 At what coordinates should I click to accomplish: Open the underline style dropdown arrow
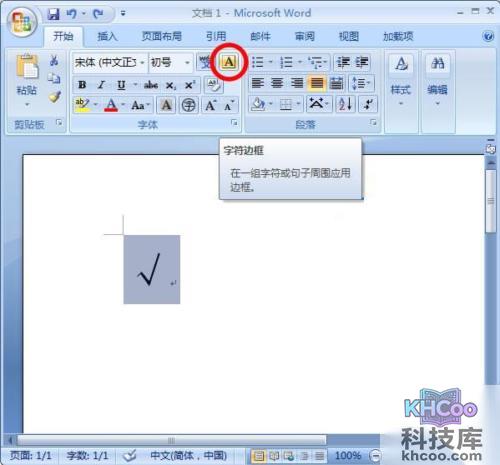(x=135, y=85)
